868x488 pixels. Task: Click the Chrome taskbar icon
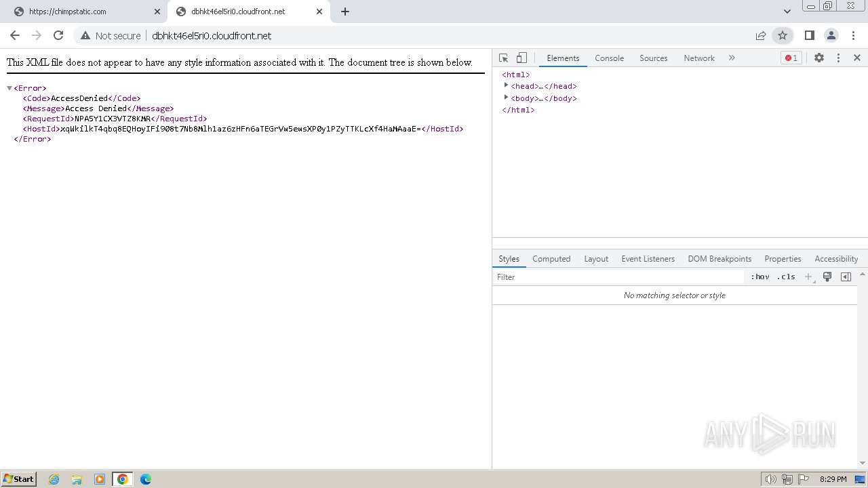123,479
